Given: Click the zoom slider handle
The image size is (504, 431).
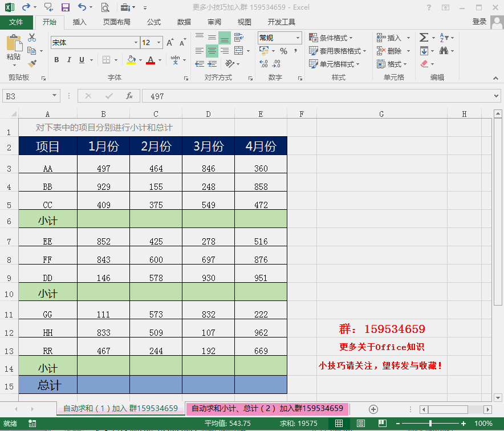Looking at the screenshot, I should point(430,423).
